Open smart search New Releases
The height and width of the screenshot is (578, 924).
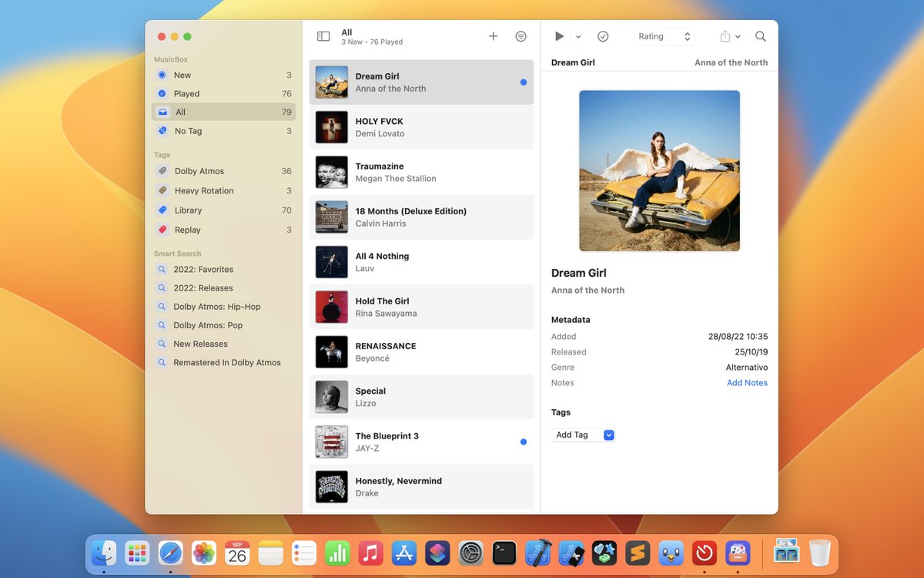(223, 344)
